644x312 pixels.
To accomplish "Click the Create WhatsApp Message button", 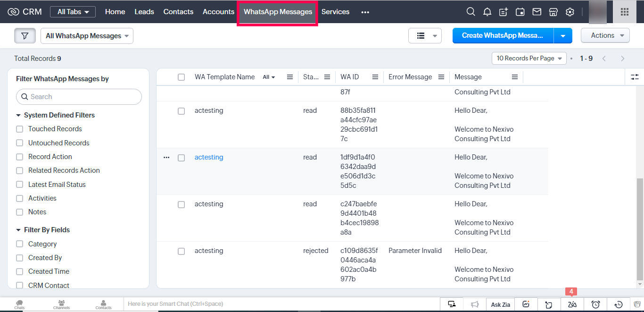I will [503, 35].
